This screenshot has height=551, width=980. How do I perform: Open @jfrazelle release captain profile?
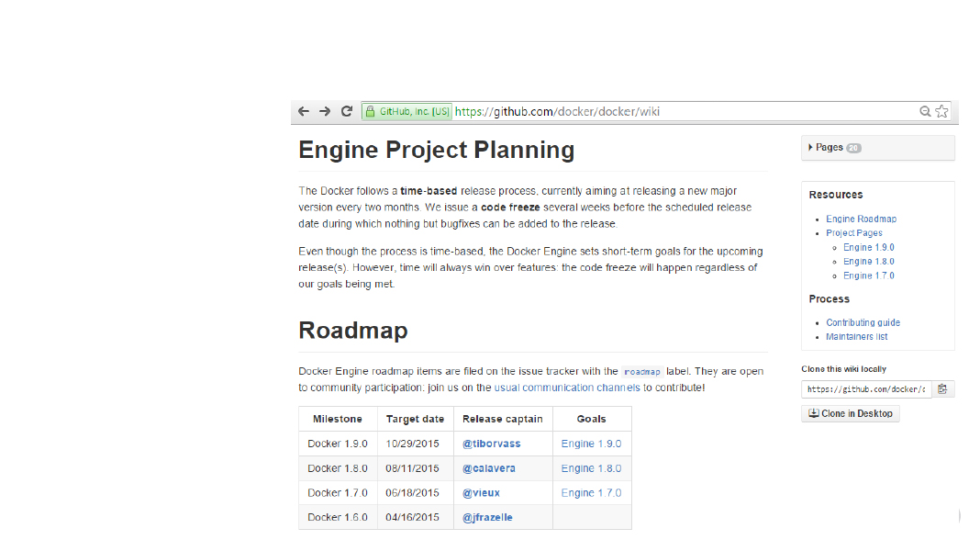point(487,517)
